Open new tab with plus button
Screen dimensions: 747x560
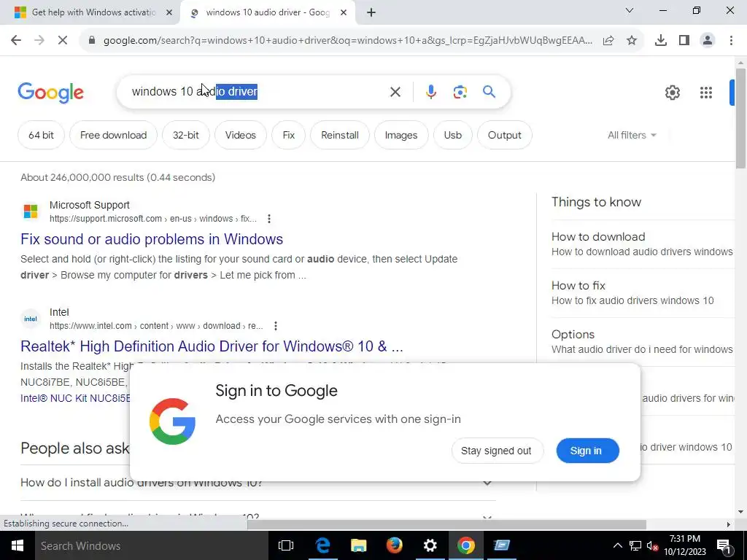[371, 13]
